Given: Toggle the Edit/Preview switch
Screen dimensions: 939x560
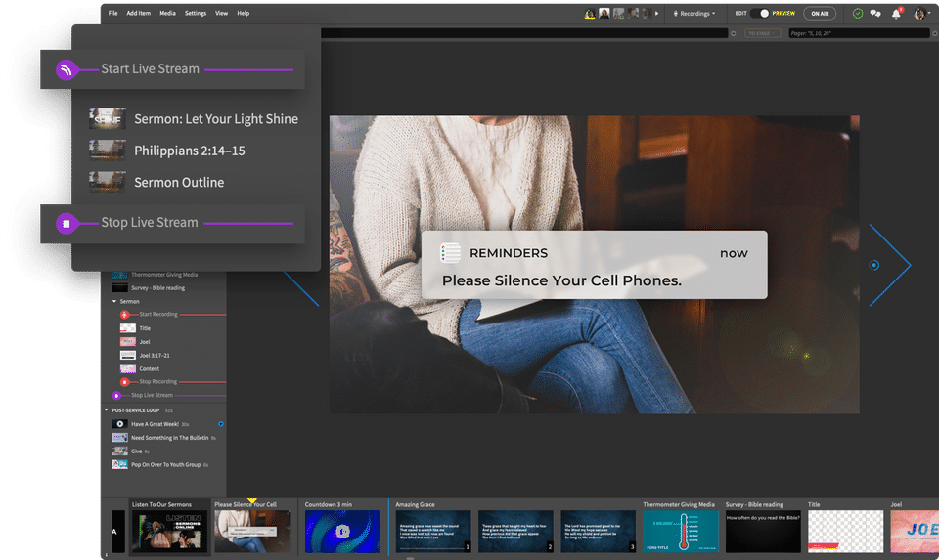Looking at the screenshot, I should click(761, 13).
